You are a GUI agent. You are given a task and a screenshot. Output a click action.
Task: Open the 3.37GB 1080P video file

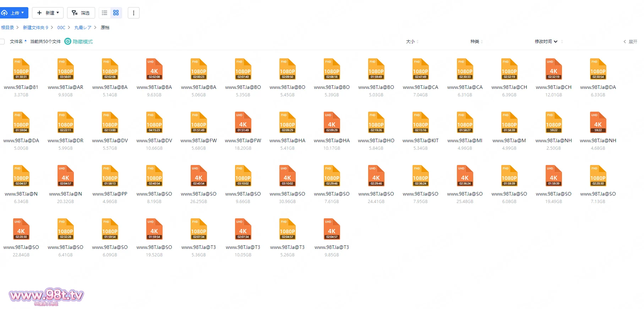tap(21, 69)
